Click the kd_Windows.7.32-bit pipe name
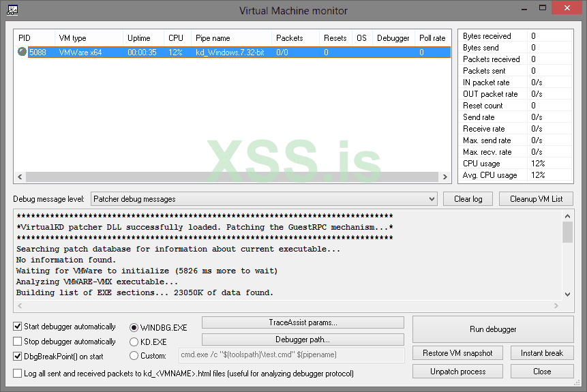The width and height of the screenshot is (587, 392). point(230,52)
